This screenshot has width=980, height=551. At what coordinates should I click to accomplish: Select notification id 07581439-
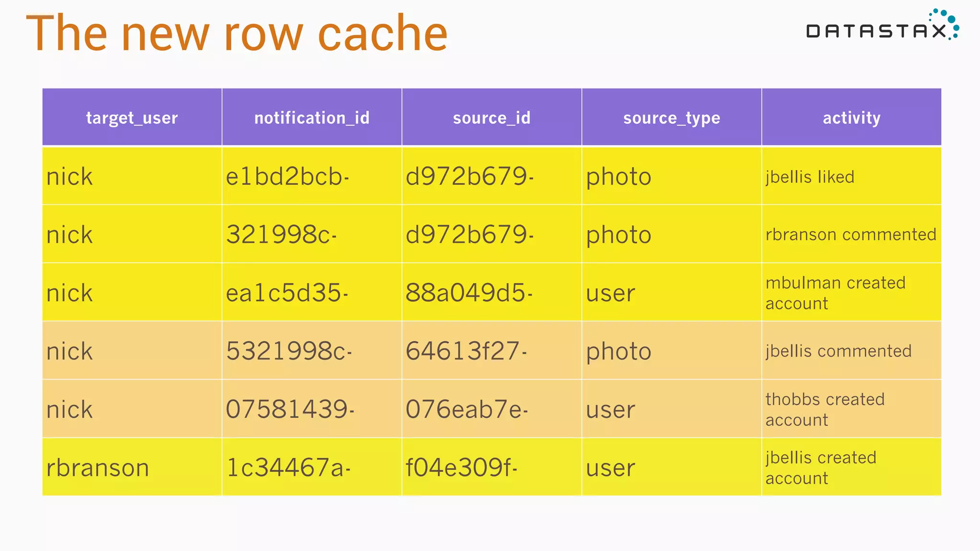point(290,409)
